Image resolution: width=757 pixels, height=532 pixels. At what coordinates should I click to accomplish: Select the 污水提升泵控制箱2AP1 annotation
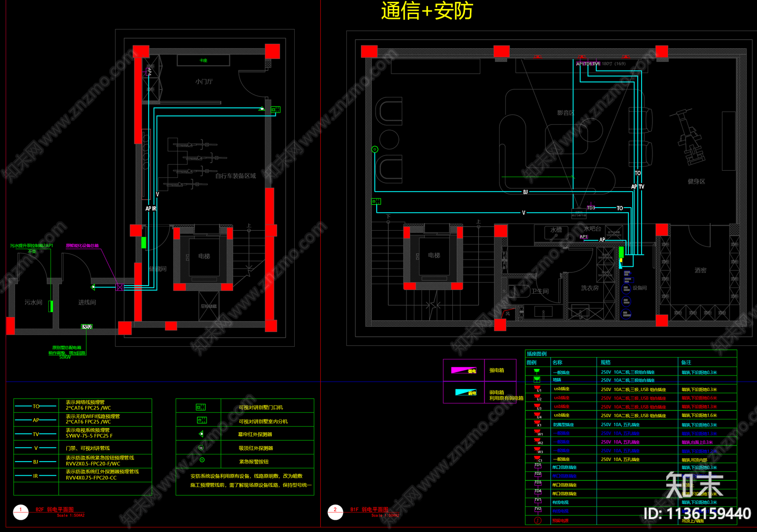pos(32,246)
